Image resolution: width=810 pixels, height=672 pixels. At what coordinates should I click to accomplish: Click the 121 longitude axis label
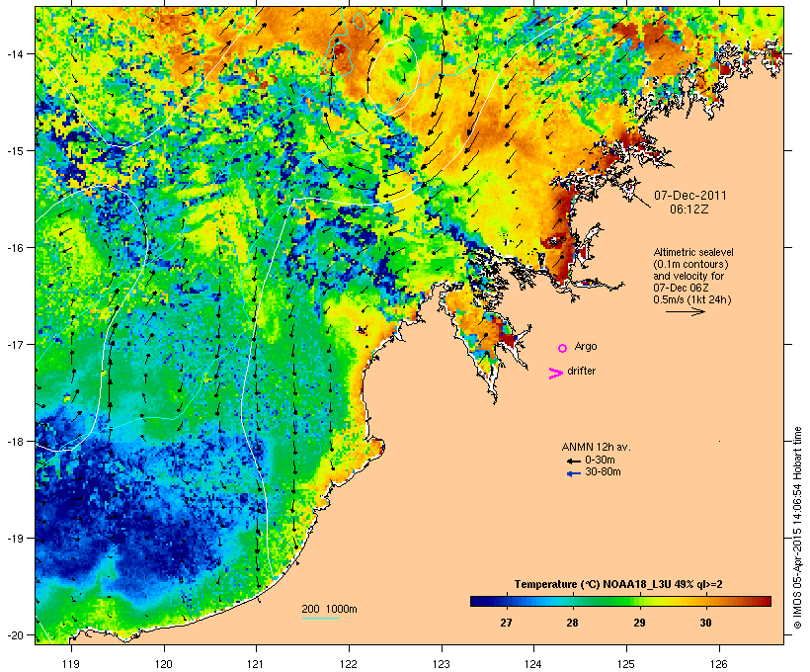256,664
